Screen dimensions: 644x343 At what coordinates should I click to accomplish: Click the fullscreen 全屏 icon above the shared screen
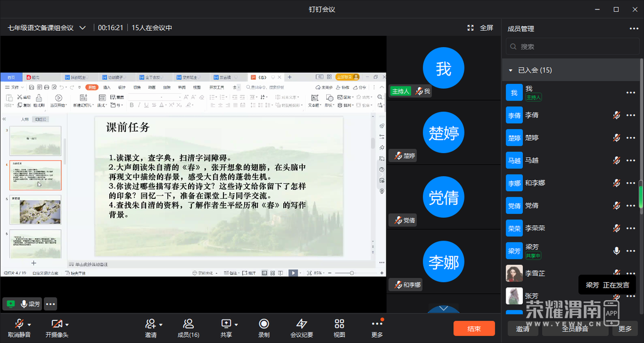click(x=470, y=27)
